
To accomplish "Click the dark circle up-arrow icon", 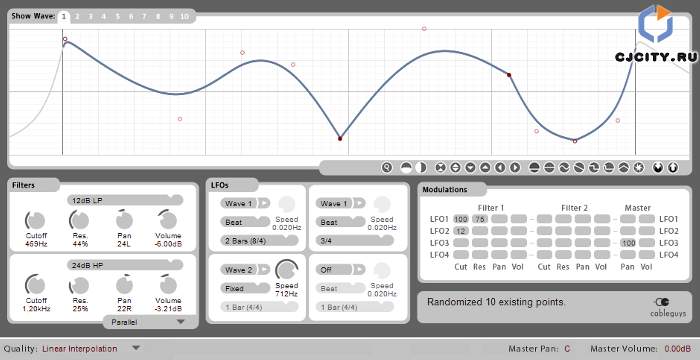I will coord(673,167).
